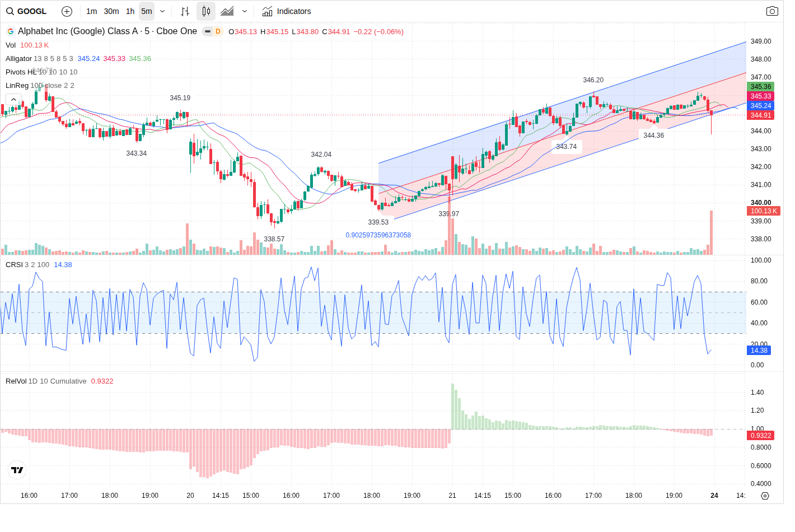Click the red 0.9322 RelVol scale label

[x=760, y=436]
